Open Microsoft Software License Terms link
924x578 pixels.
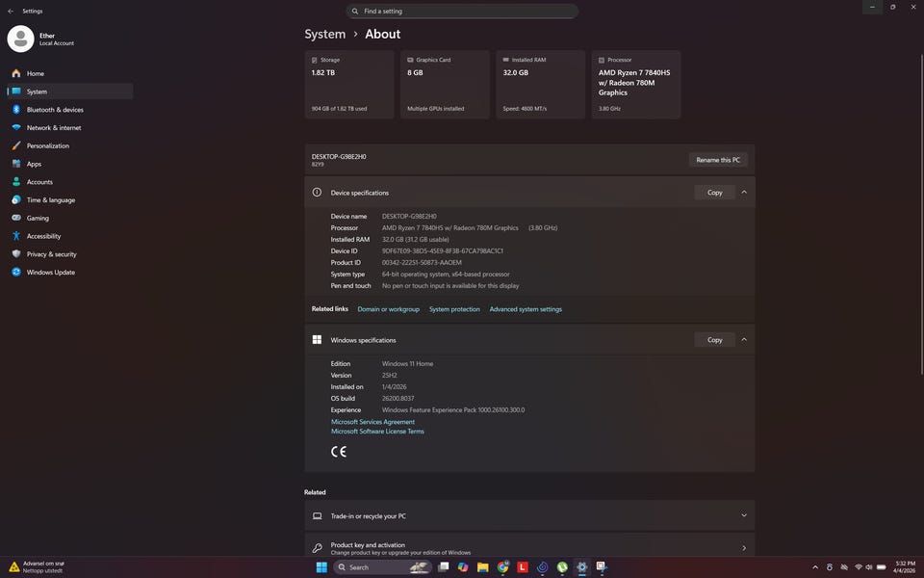(x=377, y=432)
